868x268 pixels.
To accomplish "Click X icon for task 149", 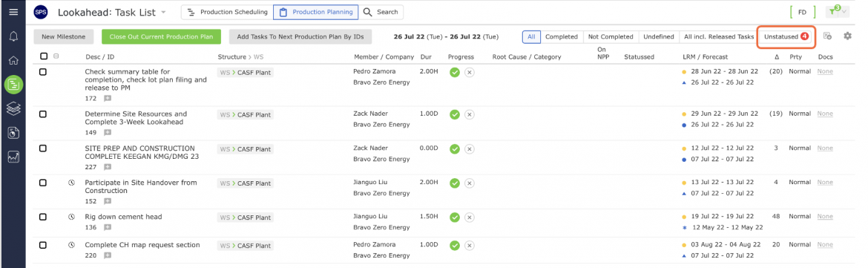I will pos(469,114).
